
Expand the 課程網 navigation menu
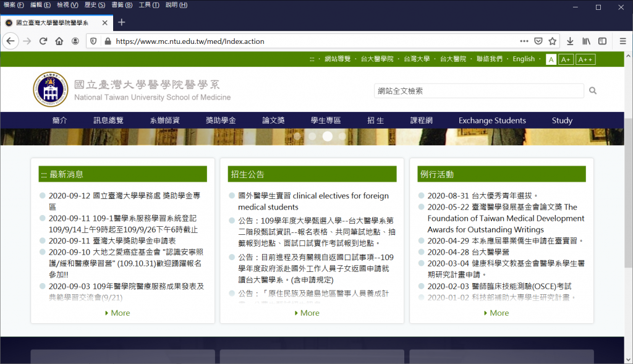tap(422, 121)
